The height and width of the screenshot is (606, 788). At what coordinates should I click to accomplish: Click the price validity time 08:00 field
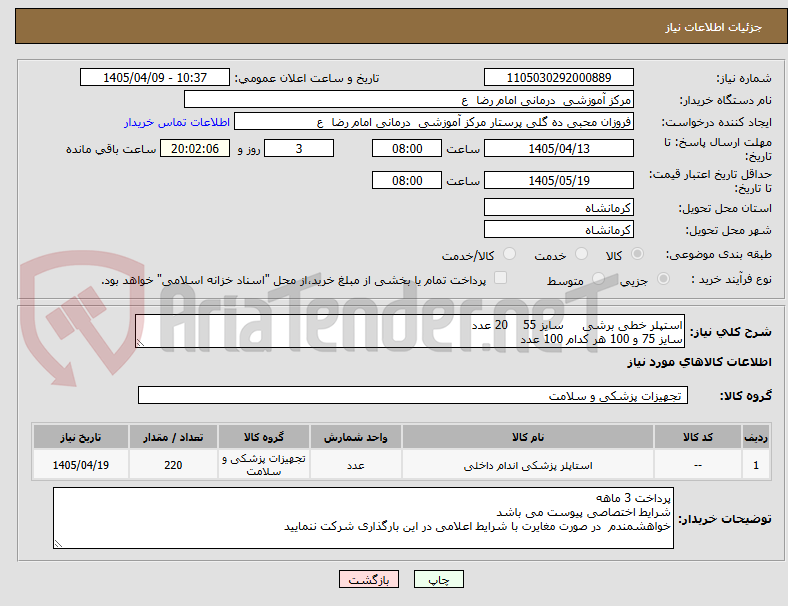[407, 180]
